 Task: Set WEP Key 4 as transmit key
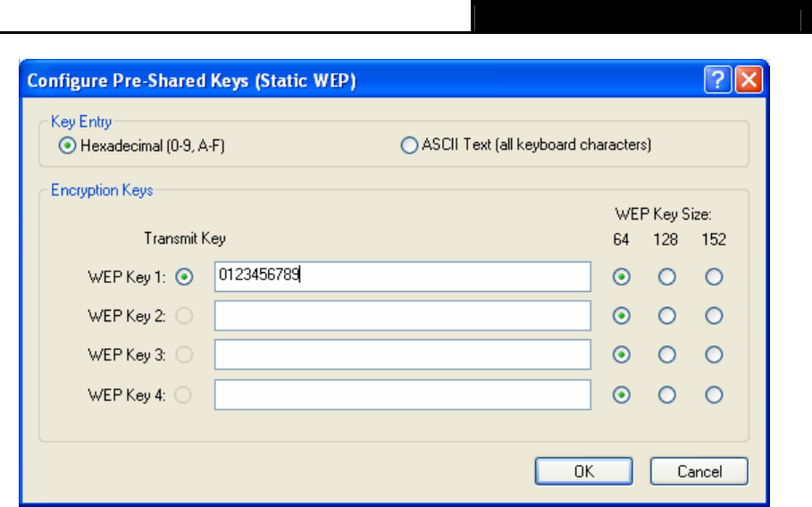click(183, 395)
